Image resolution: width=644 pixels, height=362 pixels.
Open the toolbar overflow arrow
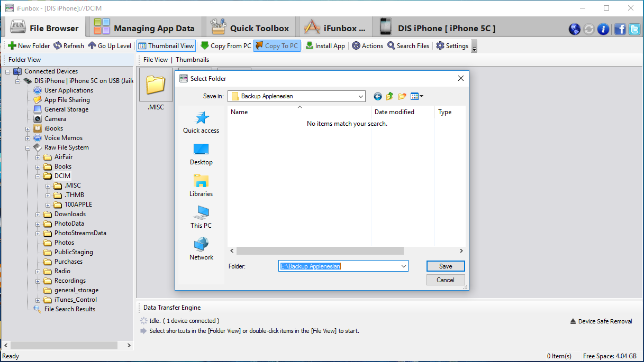(474, 48)
